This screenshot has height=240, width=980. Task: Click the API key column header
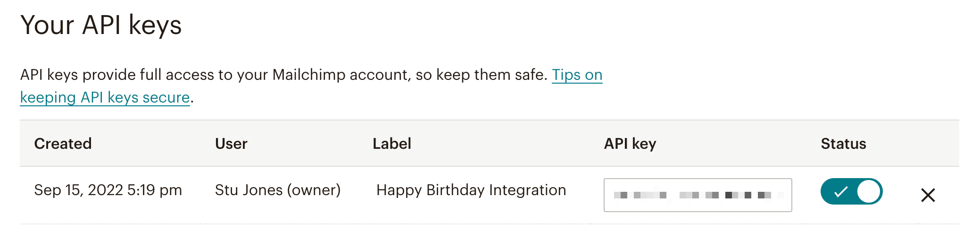point(630,144)
